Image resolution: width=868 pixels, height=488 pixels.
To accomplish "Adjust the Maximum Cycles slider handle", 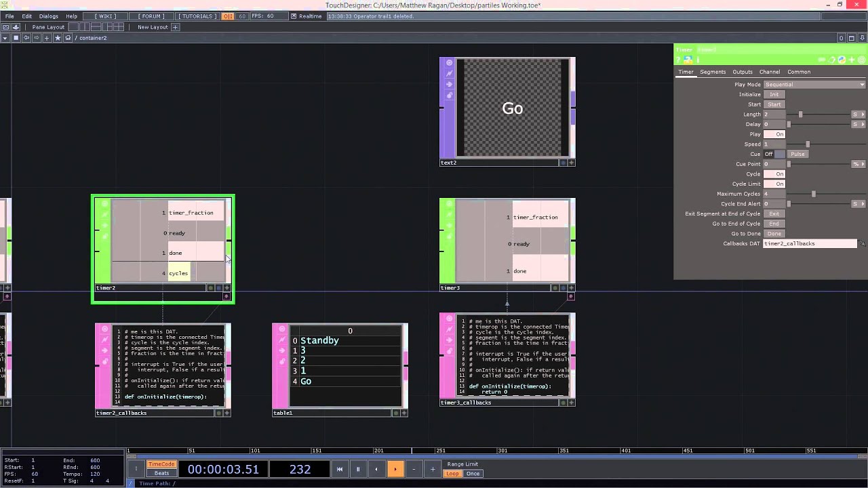I will [x=814, y=194].
